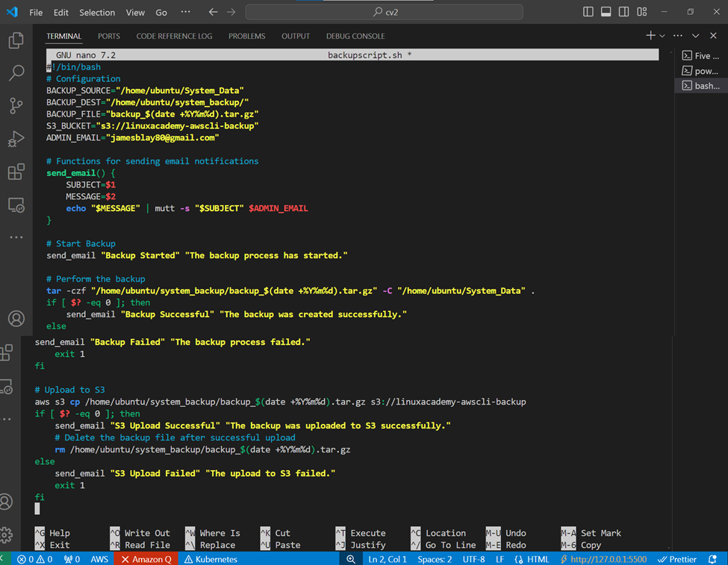This screenshot has height=565, width=728.
Task: Collapse the panel with the chevron
Action: click(x=695, y=36)
